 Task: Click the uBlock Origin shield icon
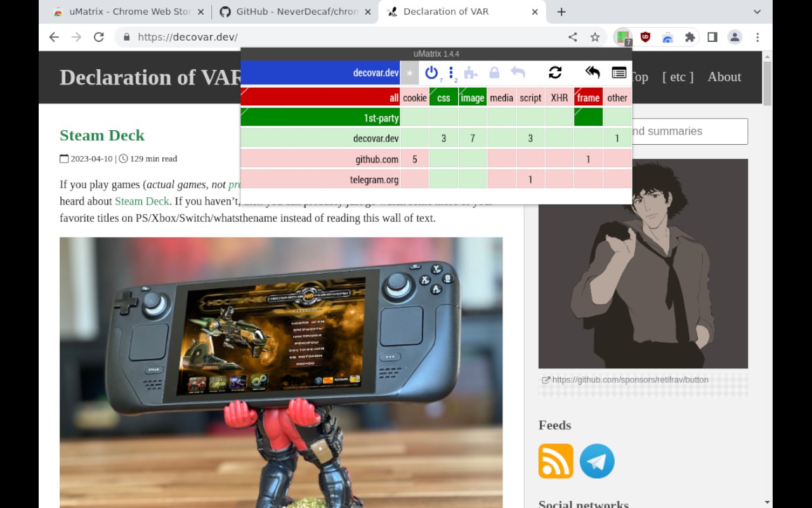click(645, 37)
